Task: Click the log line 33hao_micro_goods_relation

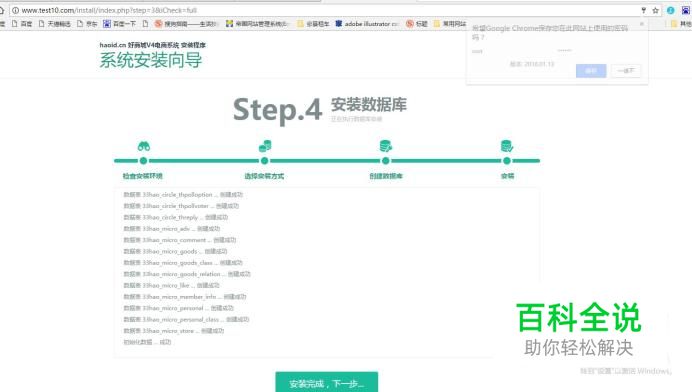Action: pyautogui.click(x=187, y=274)
